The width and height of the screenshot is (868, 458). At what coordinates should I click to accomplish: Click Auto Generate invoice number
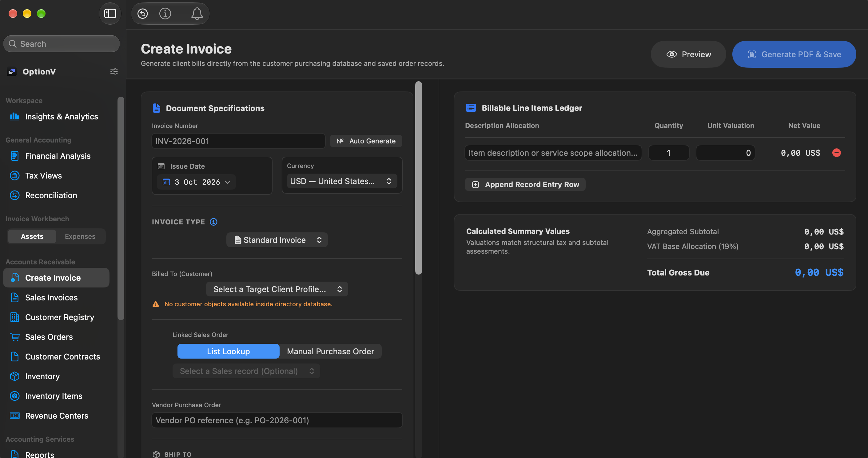[x=366, y=141]
